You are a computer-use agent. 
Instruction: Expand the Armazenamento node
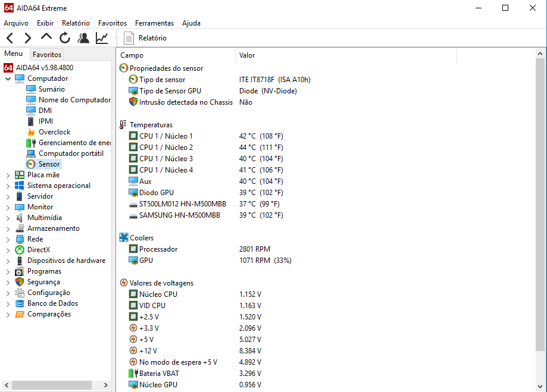point(8,229)
